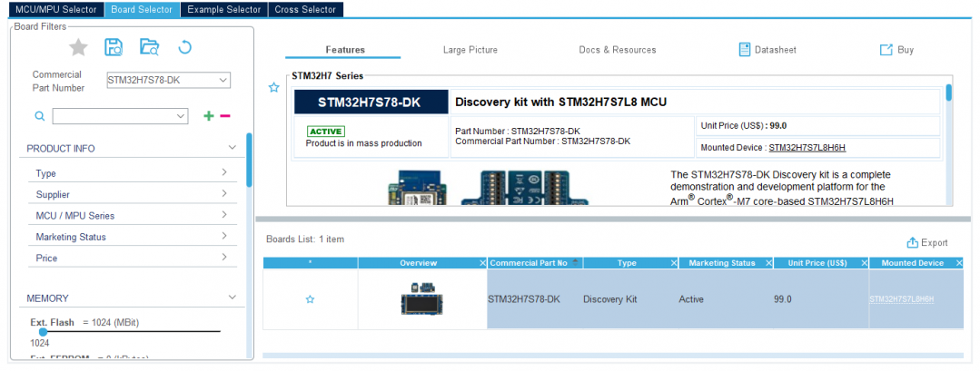Image resolution: width=980 pixels, height=371 pixels.
Task: Click the reset filters refresh icon
Action: (184, 47)
